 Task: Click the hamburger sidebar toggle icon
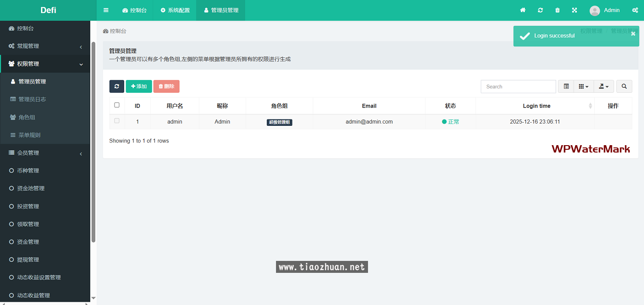click(106, 10)
